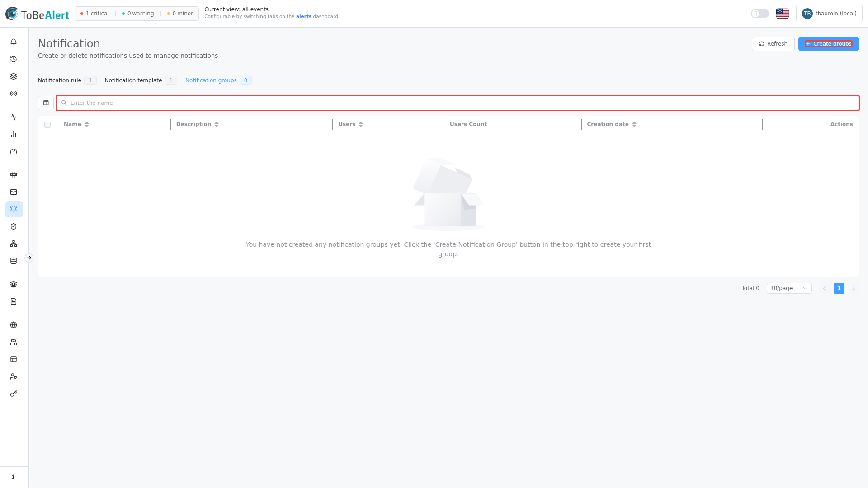The image size is (868, 488).
Task: Open the bar chart sidebar icon
Action: [14, 134]
